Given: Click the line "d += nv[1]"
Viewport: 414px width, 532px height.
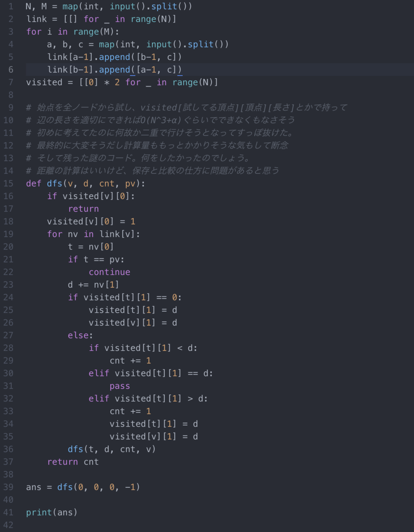Looking at the screenshot, I should [94, 285].
